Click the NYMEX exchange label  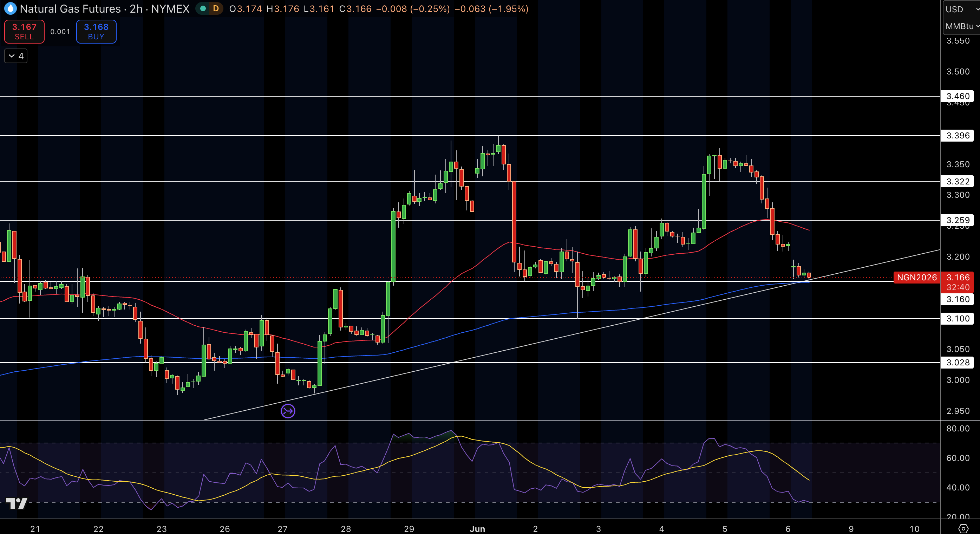pos(170,8)
